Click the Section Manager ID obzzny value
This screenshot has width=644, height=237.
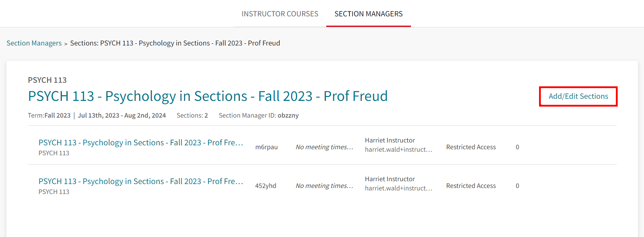tap(288, 115)
